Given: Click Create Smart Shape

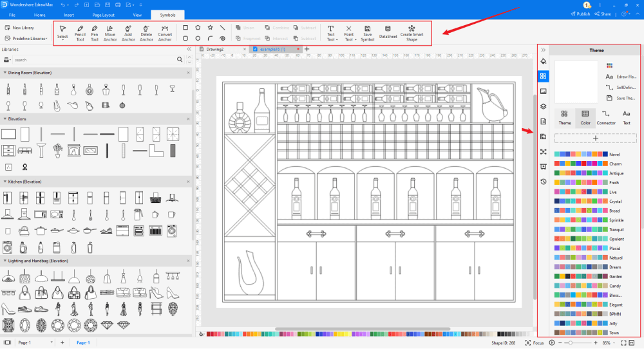Looking at the screenshot, I should 412,33.
